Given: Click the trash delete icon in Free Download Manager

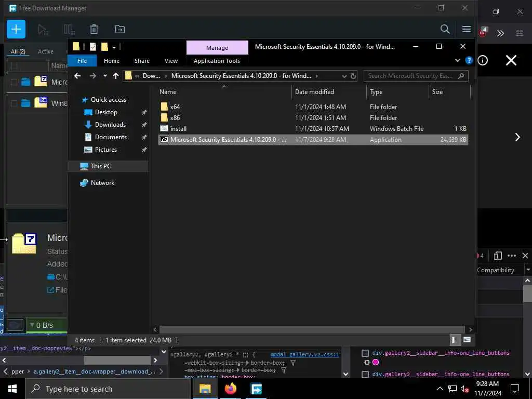Looking at the screenshot, I should 94,30.
